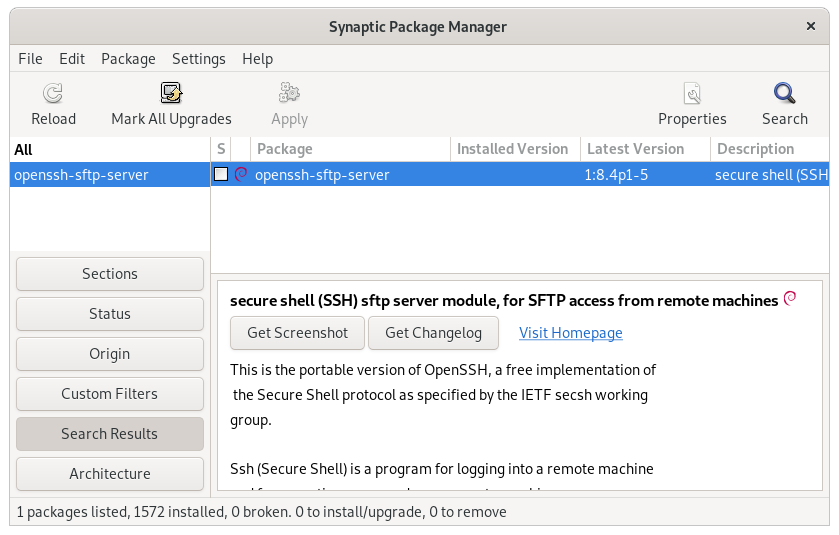
Task: Click the packages listed status bar text
Action: pyautogui.click(x=261, y=512)
